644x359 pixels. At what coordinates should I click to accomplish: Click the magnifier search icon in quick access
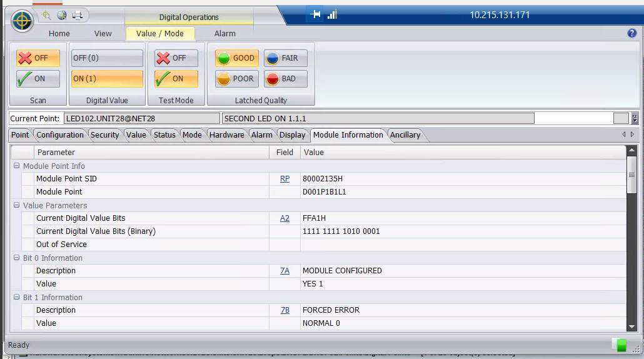(x=46, y=15)
